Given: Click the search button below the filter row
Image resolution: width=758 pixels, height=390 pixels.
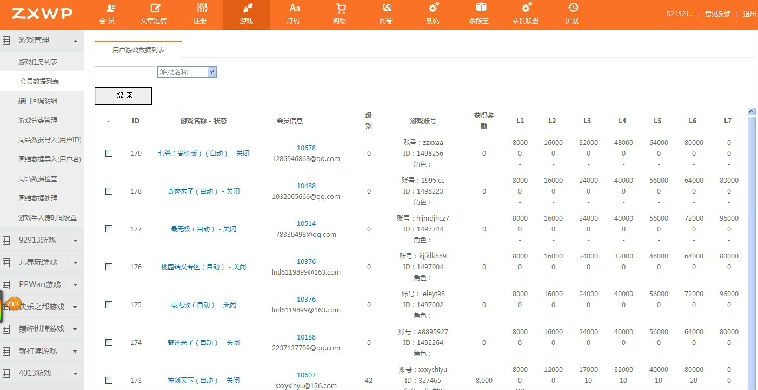Looking at the screenshot, I should click(x=123, y=96).
